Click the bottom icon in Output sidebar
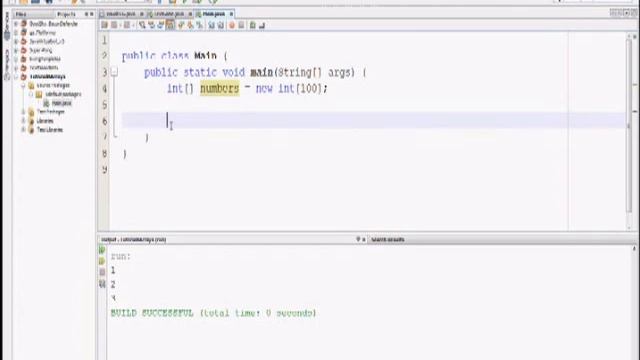 (x=102, y=284)
